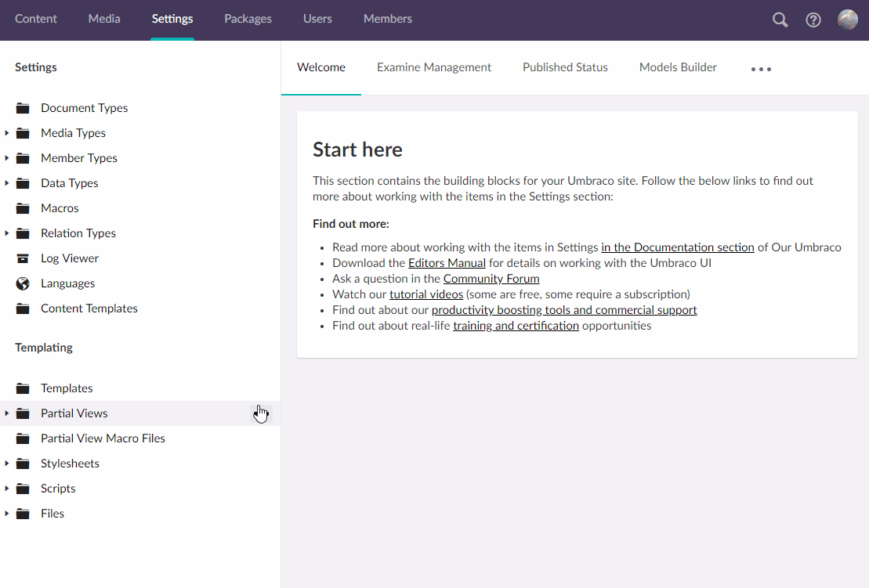Open the Editors Manual link

pyautogui.click(x=447, y=263)
